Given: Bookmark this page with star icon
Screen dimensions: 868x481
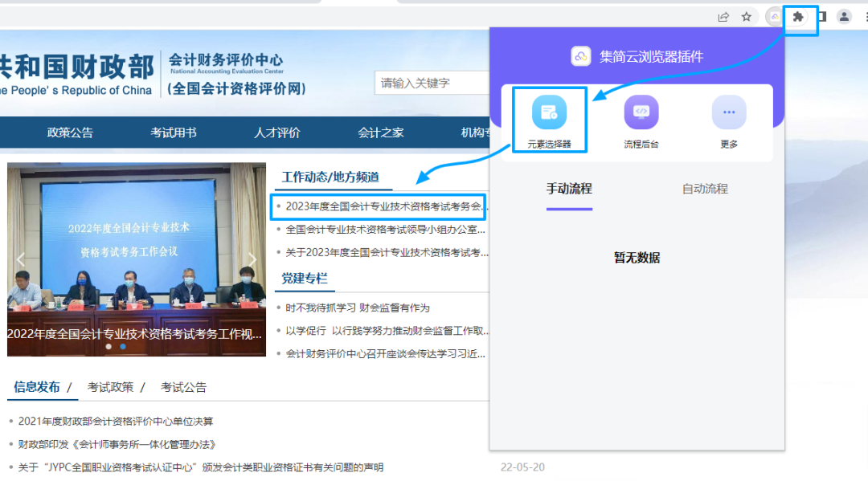Looking at the screenshot, I should [746, 17].
